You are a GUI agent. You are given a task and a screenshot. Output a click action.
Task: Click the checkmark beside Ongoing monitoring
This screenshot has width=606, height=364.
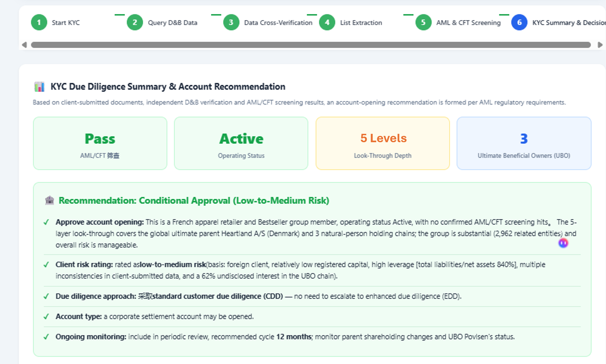pos(46,337)
